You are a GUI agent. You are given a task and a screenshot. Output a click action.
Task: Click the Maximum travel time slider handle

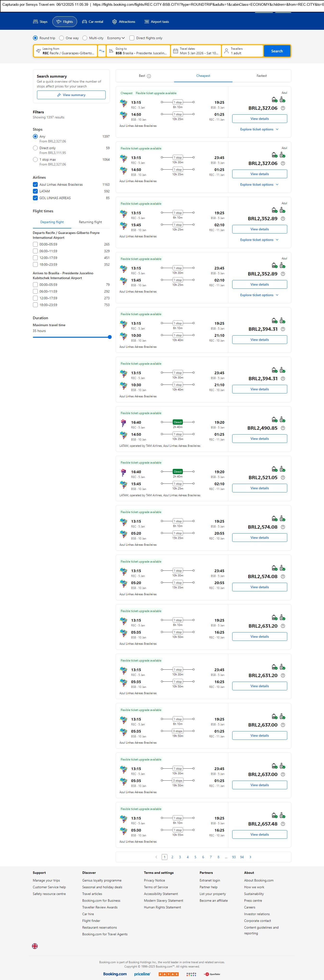(x=110, y=337)
